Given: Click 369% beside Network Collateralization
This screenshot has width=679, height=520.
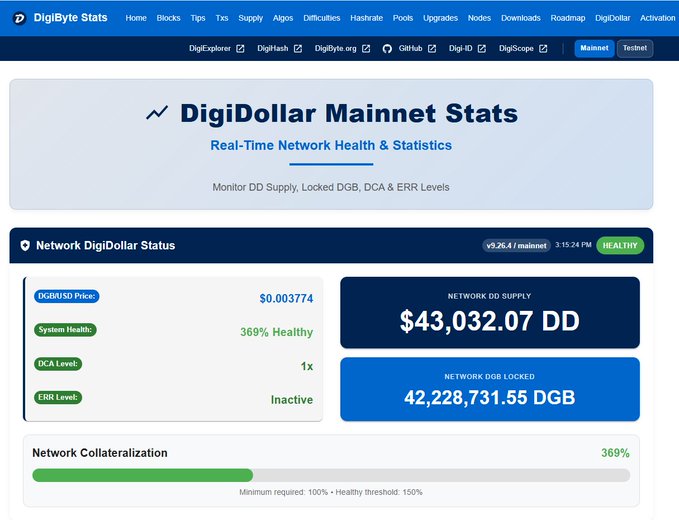Looking at the screenshot, I should tap(615, 453).
